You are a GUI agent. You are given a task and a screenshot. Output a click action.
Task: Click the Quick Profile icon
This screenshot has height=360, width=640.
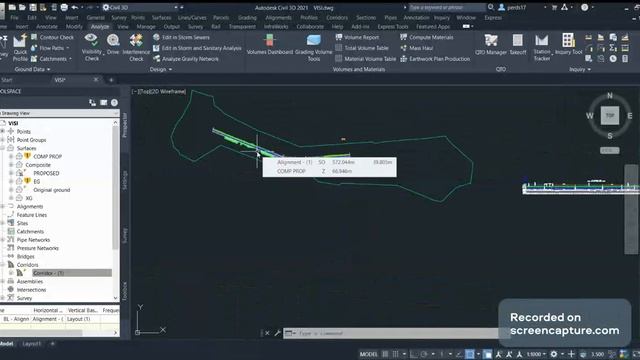pyautogui.click(x=20, y=47)
